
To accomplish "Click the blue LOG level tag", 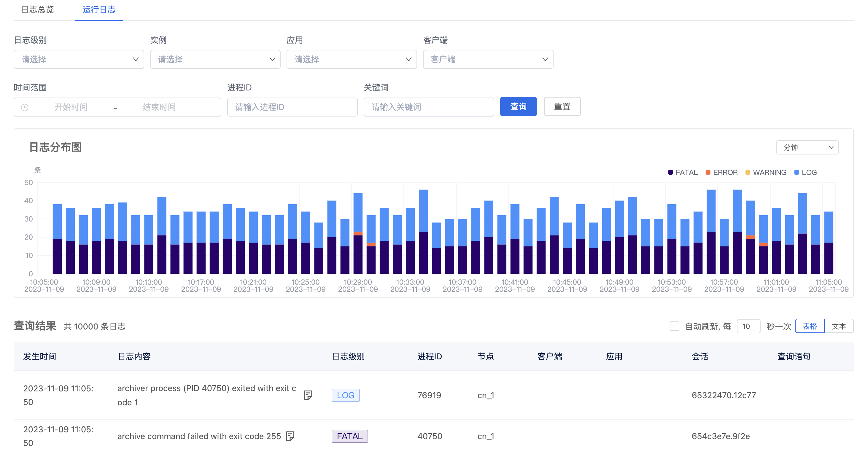I will pos(345,395).
